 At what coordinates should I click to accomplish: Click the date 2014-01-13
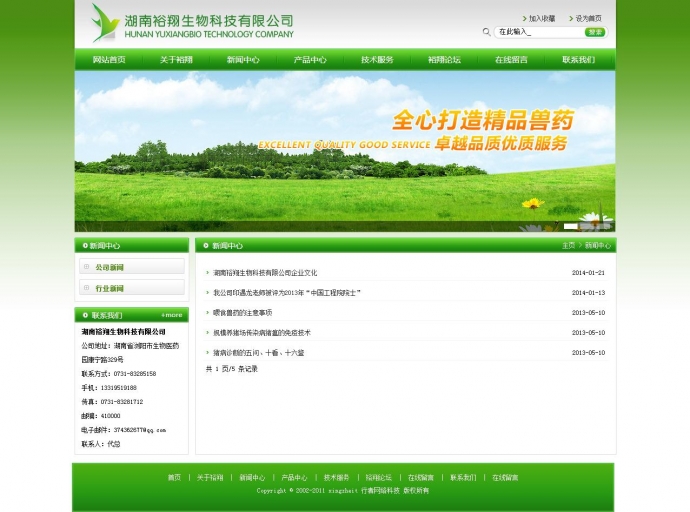tap(588, 293)
